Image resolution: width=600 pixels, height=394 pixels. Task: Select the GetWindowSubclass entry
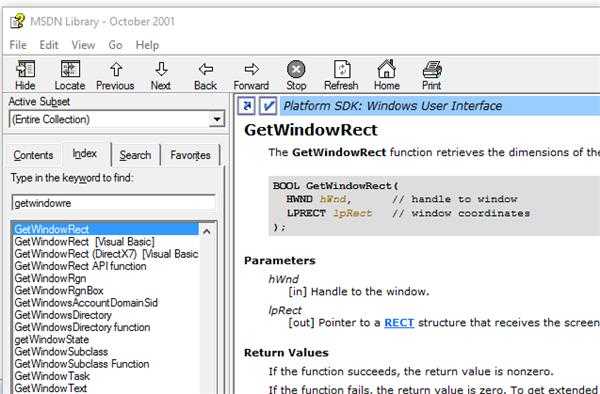(61, 352)
